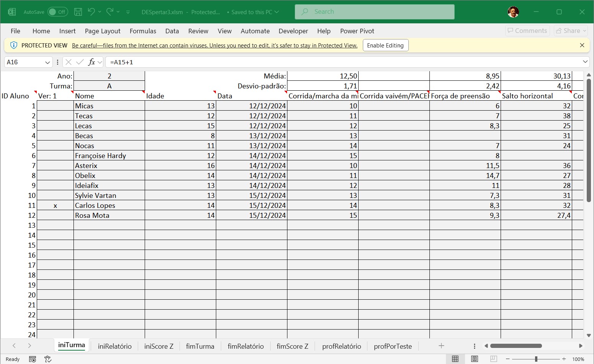
Task: Click the zoom in plus button
Action: pos(564,359)
